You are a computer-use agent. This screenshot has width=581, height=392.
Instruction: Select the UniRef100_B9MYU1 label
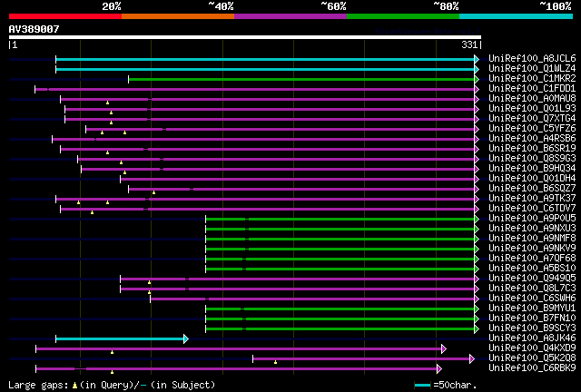click(532, 309)
